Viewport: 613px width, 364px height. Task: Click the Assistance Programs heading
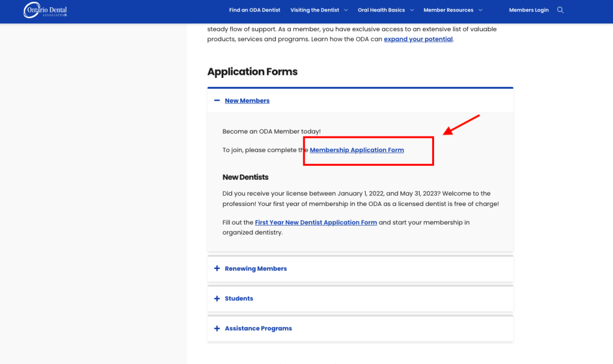tap(259, 329)
